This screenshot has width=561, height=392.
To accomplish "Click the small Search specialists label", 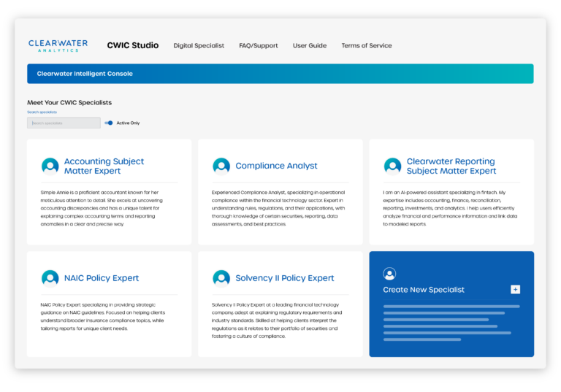I will tap(42, 112).
